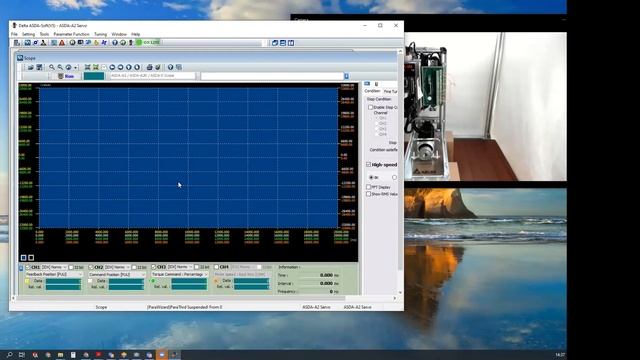This screenshot has width=640, height=360.
Task: Open the File menu
Action: coord(14,34)
